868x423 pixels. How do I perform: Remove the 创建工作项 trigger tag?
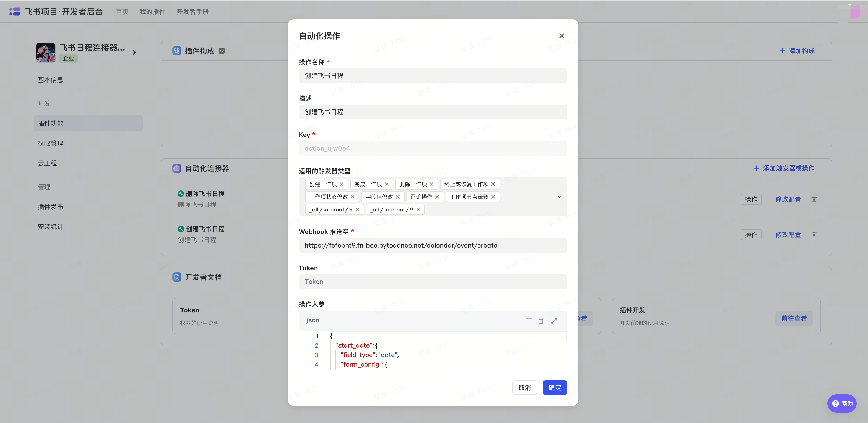pos(342,184)
